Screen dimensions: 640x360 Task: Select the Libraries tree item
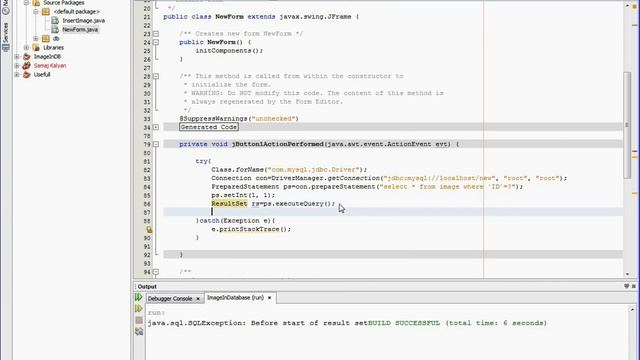click(x=53, y=48)
